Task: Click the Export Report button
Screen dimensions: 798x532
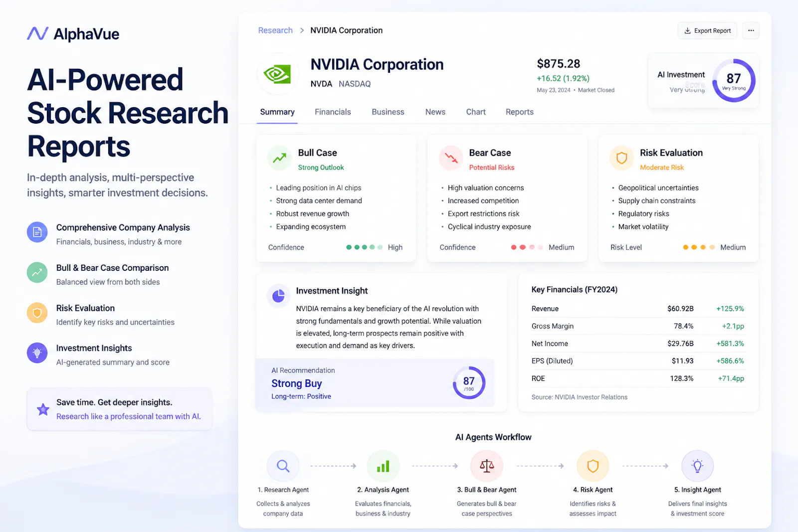Action: (707, 30)
